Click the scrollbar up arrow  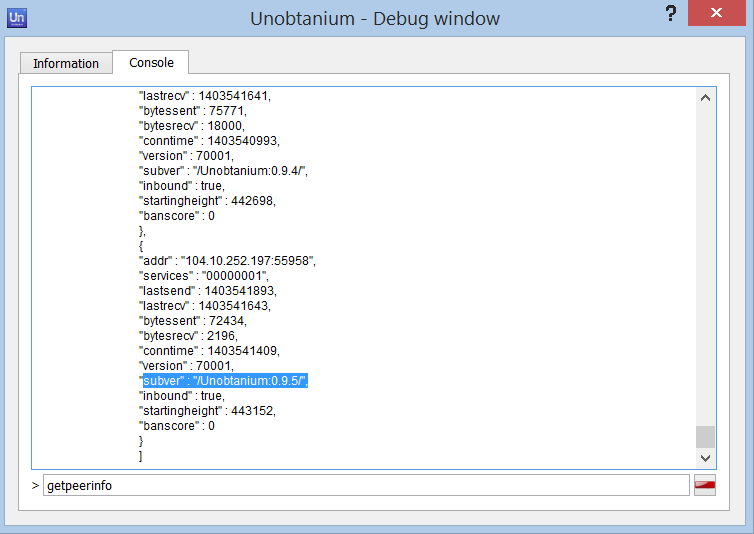(705, 98)
